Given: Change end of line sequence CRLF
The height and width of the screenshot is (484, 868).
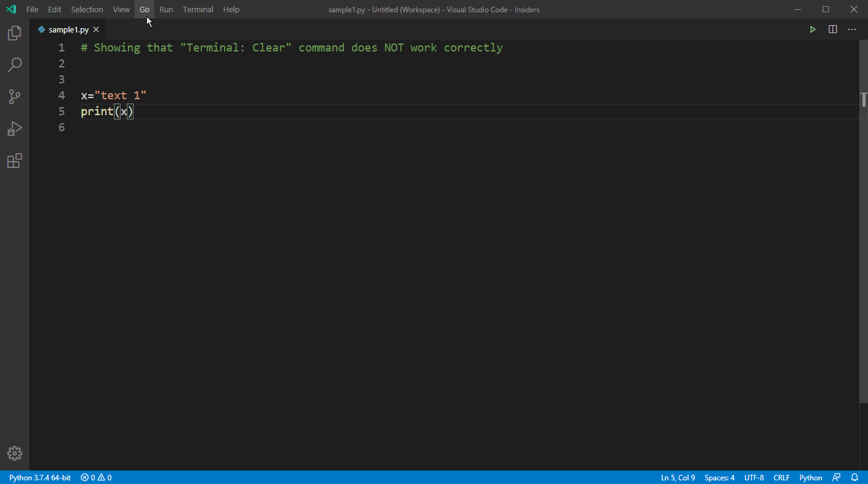Looking at the screenshot, I should click(x=782, y=477).
